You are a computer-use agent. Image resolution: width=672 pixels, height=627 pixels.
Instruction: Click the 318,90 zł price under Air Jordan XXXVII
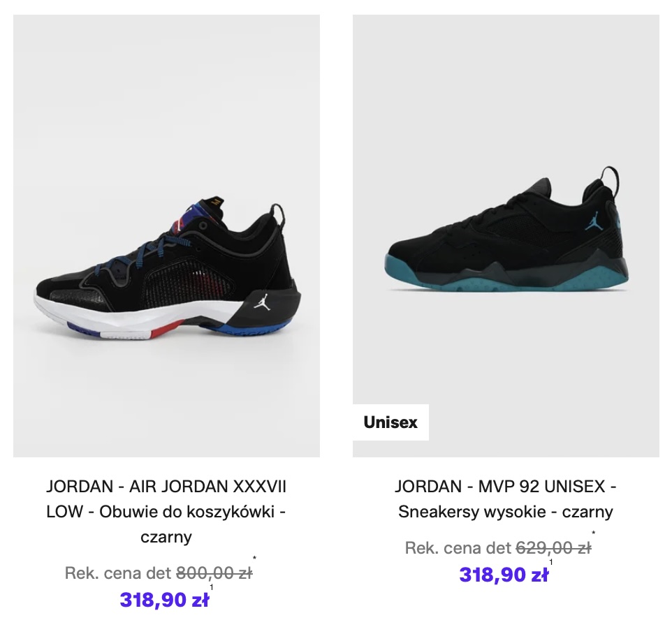point(164,600)
